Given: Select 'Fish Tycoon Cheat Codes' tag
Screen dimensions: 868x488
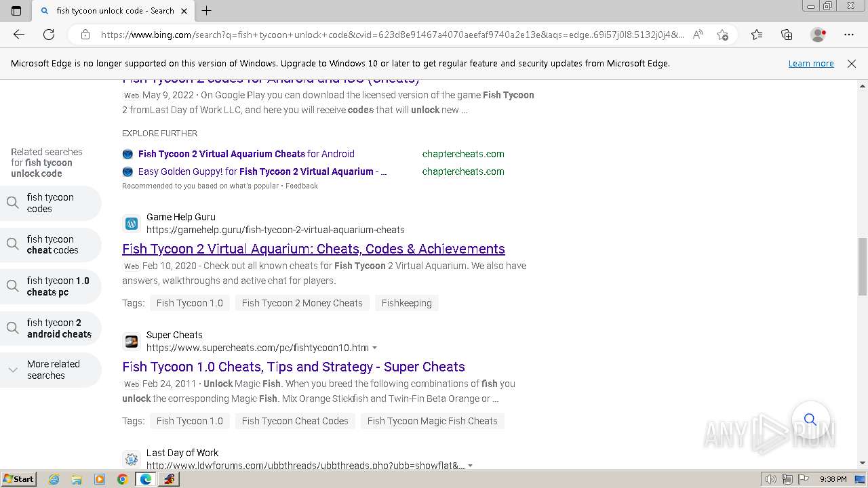Looking at the screenshot, I should [295, 421].
